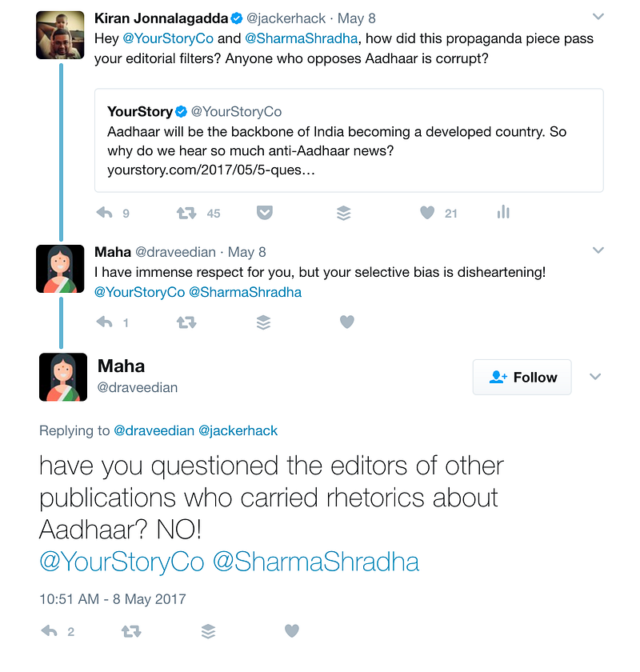Open the yourstory.com/2017/05/5-ques link

(x=211, y=170)
